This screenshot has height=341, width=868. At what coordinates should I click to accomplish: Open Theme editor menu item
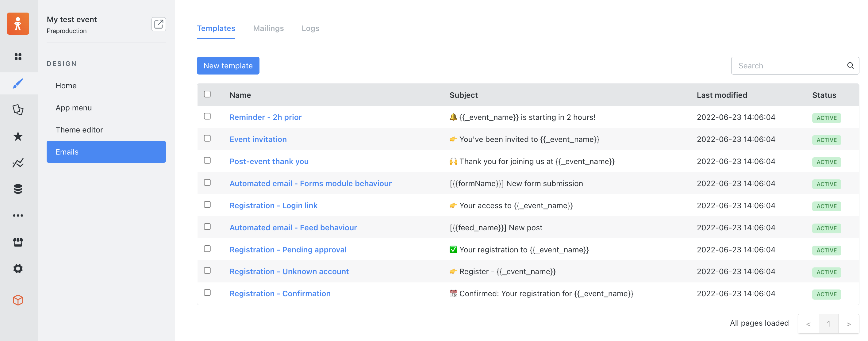[x=106, y=130]
